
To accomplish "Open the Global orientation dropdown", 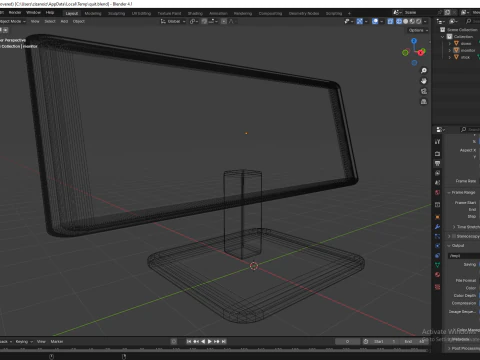I will [x=173, y=21].
